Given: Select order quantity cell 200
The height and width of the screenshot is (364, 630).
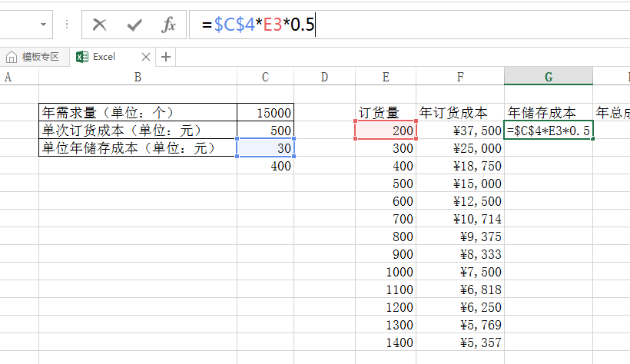Looking at the screenshot, I should point(386,131).
